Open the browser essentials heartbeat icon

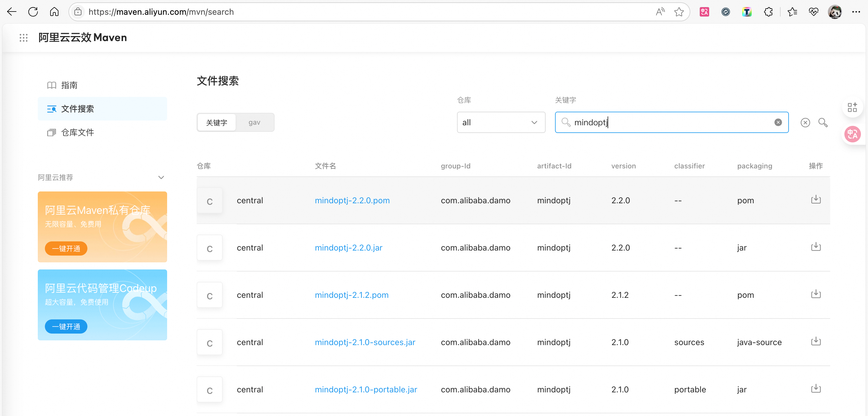(813, 12)
